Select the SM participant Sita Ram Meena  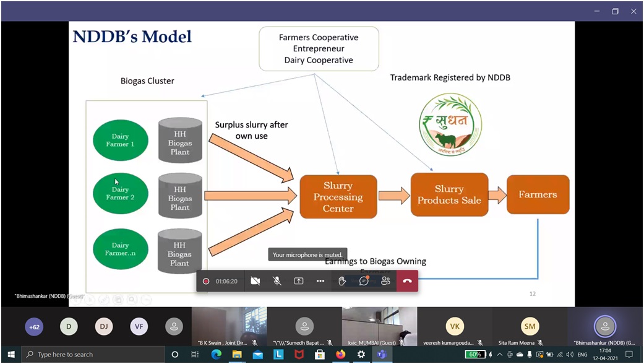(530, 326)
